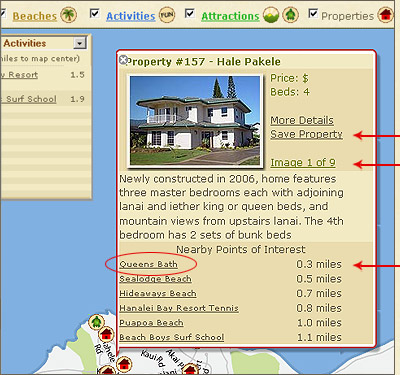Image resolution: width=400 pixels, height=375 pixels.
Task: Click More Details link
Action: coord(302,120)
